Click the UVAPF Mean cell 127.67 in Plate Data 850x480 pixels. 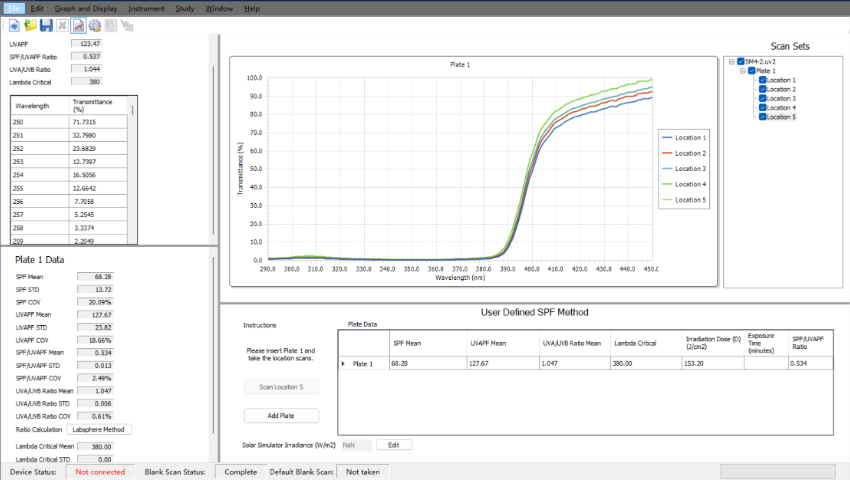pos(503,363)
